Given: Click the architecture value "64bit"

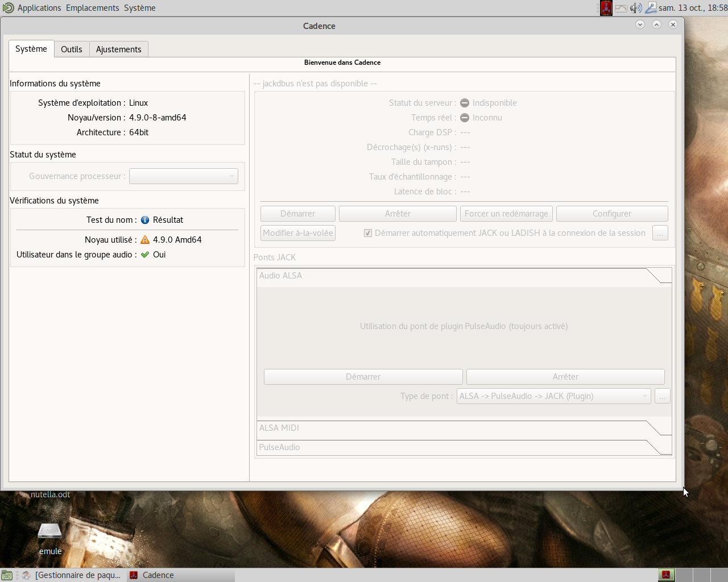Looking at the screenshot, I should click(139, 132).
